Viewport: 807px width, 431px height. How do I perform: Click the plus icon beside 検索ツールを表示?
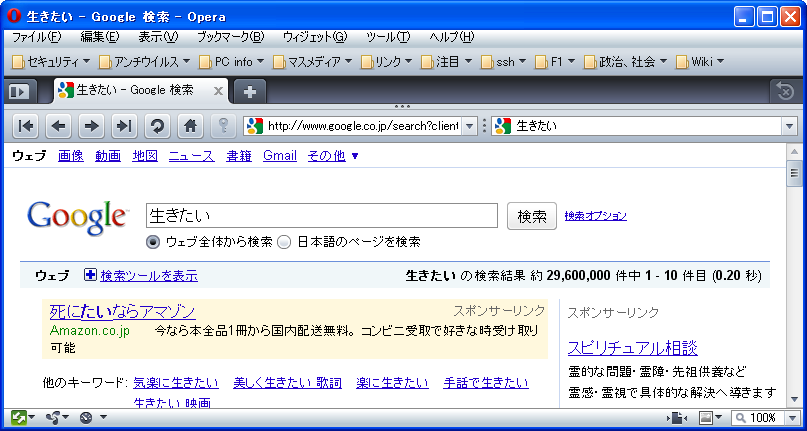coord(90,275)
